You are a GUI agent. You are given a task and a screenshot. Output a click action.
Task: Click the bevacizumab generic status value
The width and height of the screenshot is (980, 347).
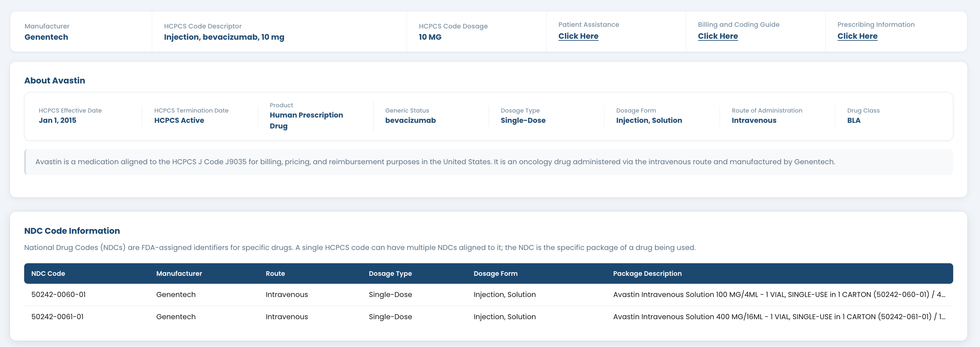click(411, 121)
